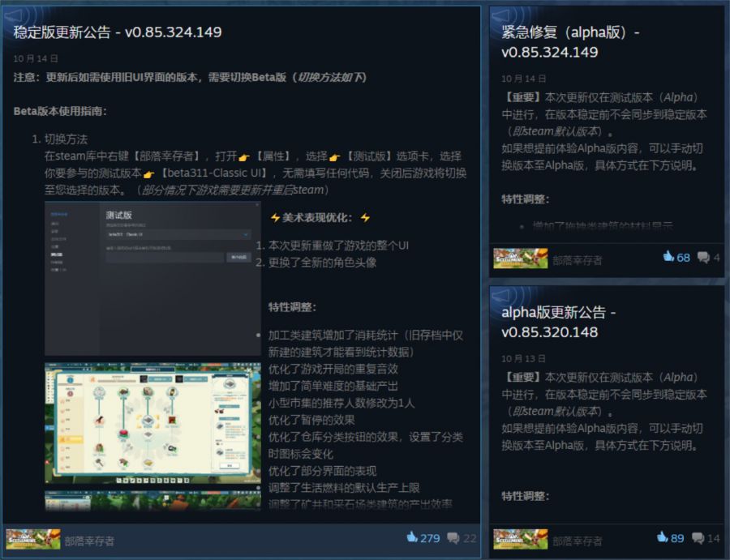
Task: Click the text '增加了简单难度的基础产出'
Action: point(333,386)
